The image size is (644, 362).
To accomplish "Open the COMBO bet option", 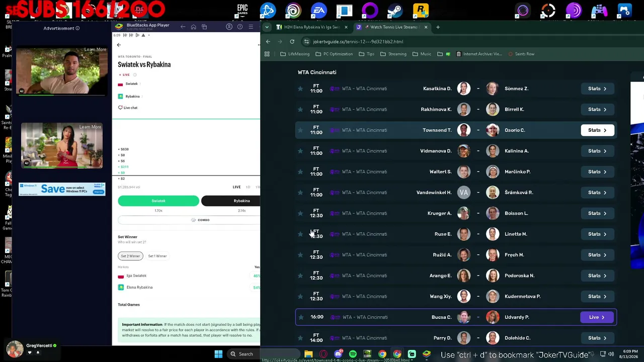I will 189,220.
